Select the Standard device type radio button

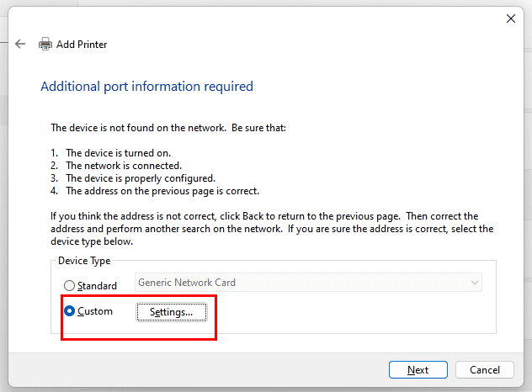pos(70,285)
